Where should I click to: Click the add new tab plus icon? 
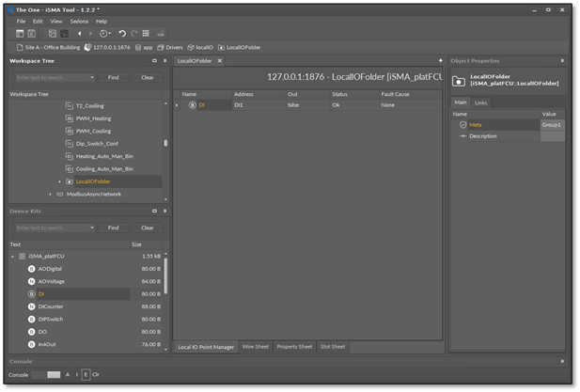tap(440, 60)
